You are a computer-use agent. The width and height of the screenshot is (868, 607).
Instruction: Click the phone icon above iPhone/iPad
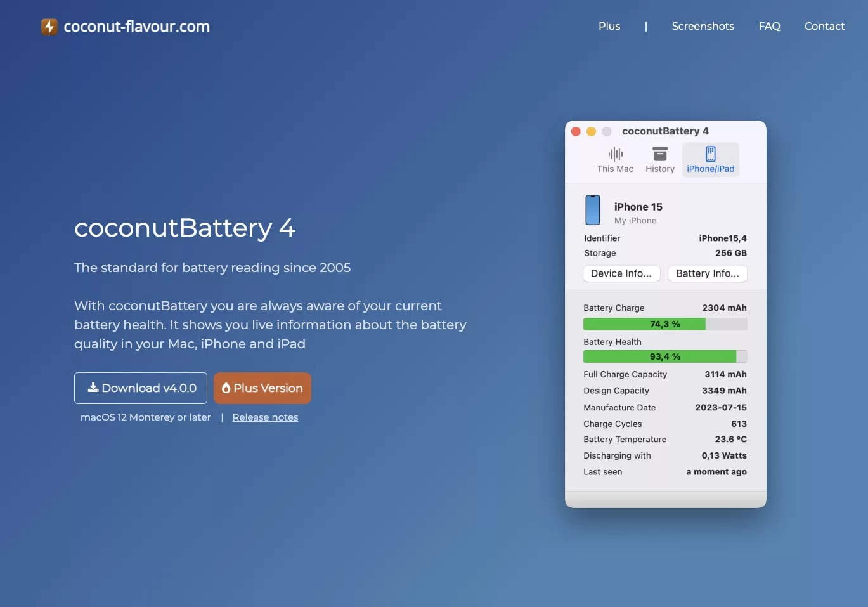pyautogui.click(x=711, y=154)
